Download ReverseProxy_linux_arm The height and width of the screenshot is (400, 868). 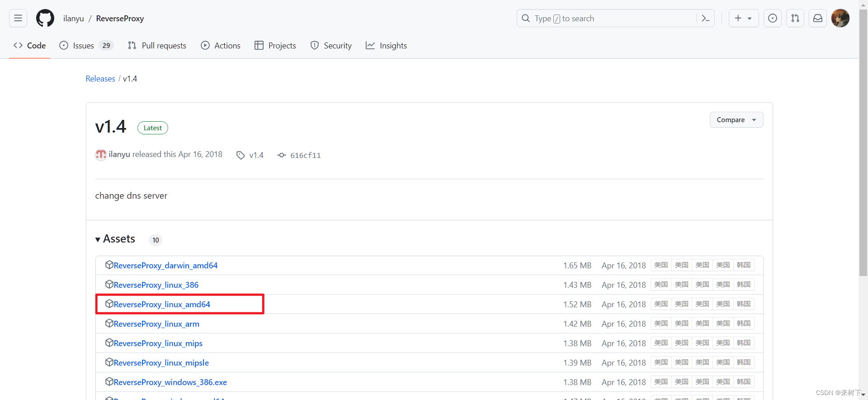click(156, 324)
